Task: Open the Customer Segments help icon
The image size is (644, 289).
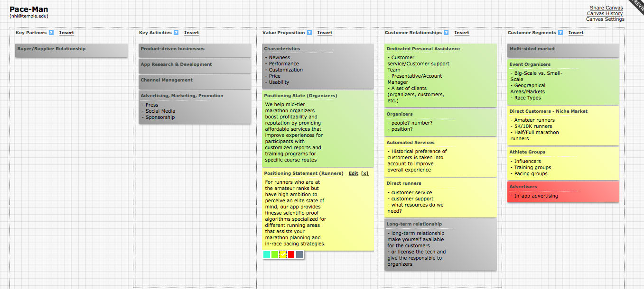Action: [x=560, y=33]
